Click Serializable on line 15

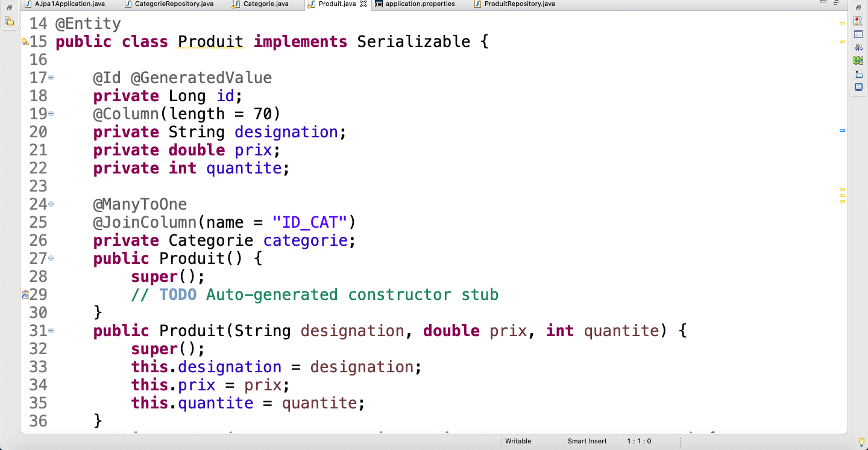[x=414, y=42]
